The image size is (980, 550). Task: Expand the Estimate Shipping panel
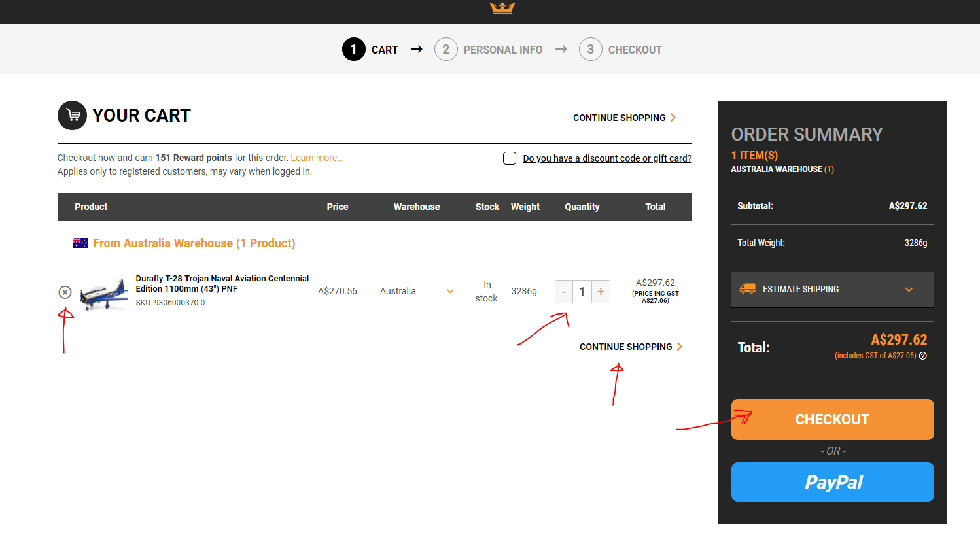pyautogui.click(x=832, y=289)
